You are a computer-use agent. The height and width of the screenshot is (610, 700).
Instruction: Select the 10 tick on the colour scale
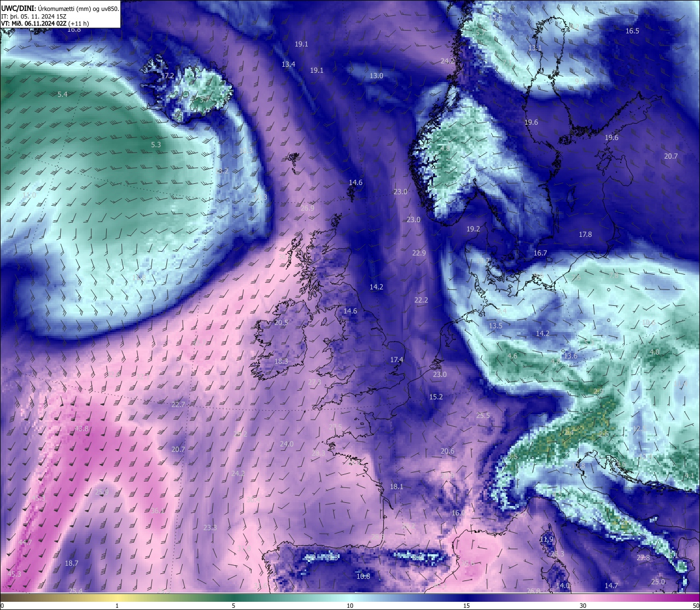350,606
